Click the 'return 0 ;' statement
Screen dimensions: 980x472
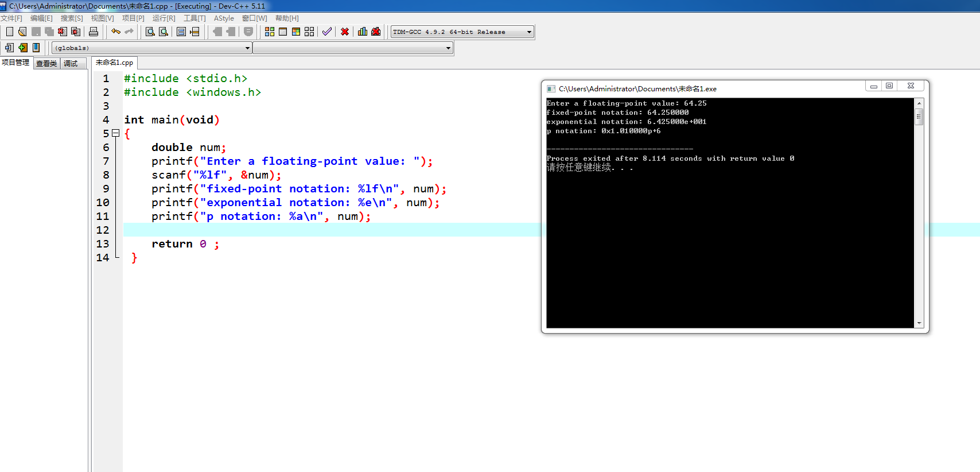click(185, 244)
